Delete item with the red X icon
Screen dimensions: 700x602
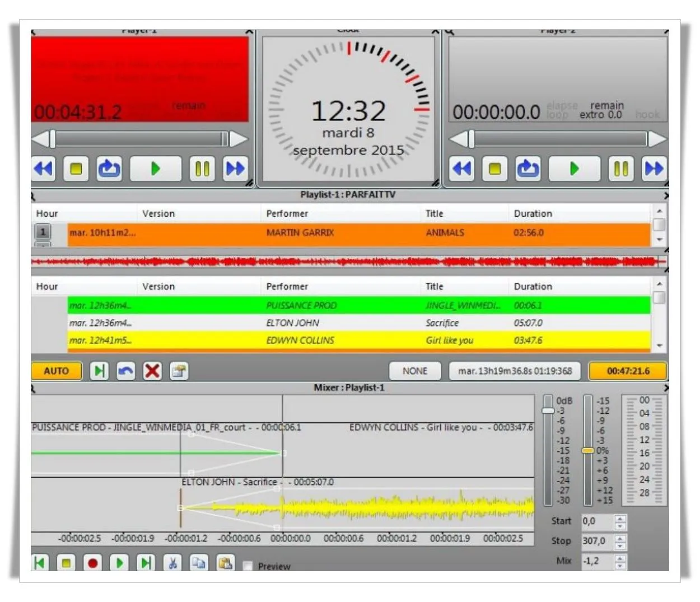pos(152,371)
